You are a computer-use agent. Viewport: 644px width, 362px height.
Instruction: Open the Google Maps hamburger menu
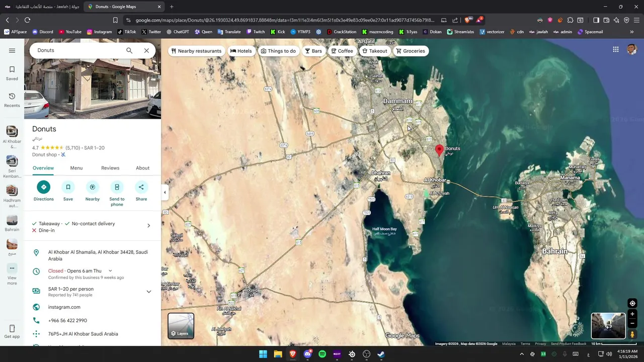coord(12,50)
